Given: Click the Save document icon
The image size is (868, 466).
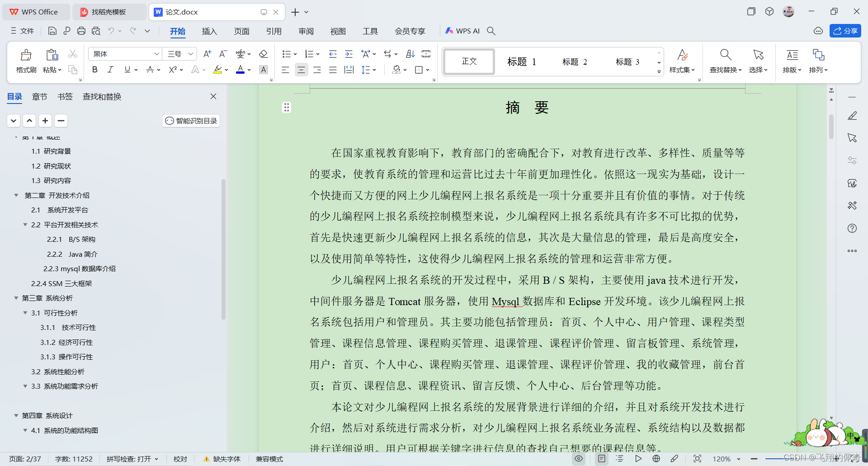Looking at the screenshot, I should point(52,31).
